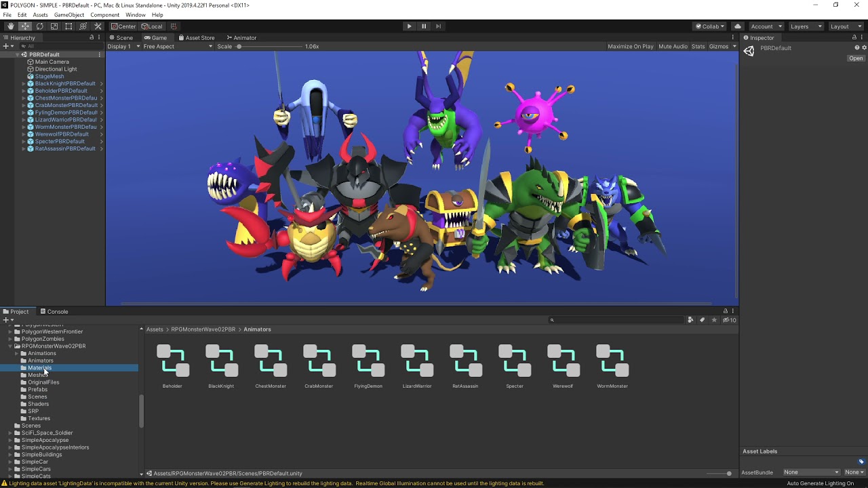Select the Scale tool
868x488 pixels.
(54, 26)
